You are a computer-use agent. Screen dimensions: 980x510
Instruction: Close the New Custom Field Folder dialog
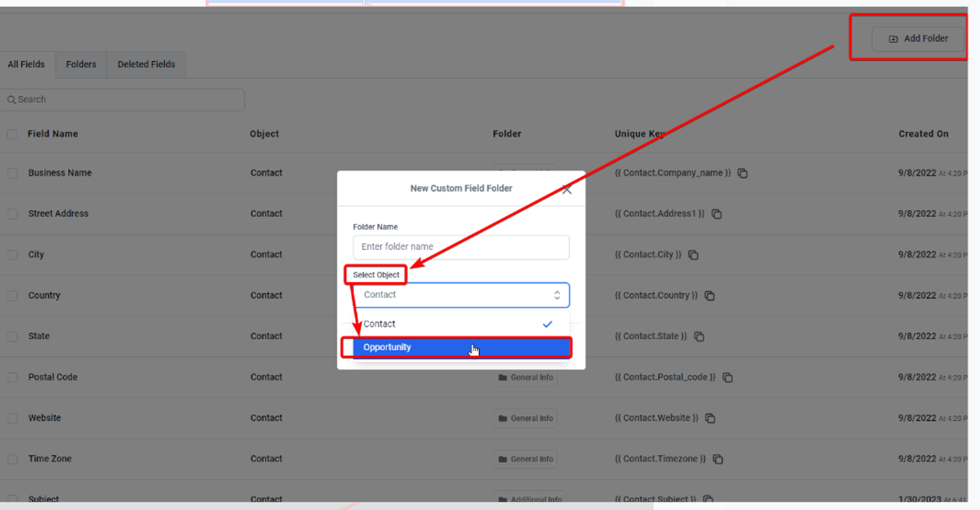(567, 189)
